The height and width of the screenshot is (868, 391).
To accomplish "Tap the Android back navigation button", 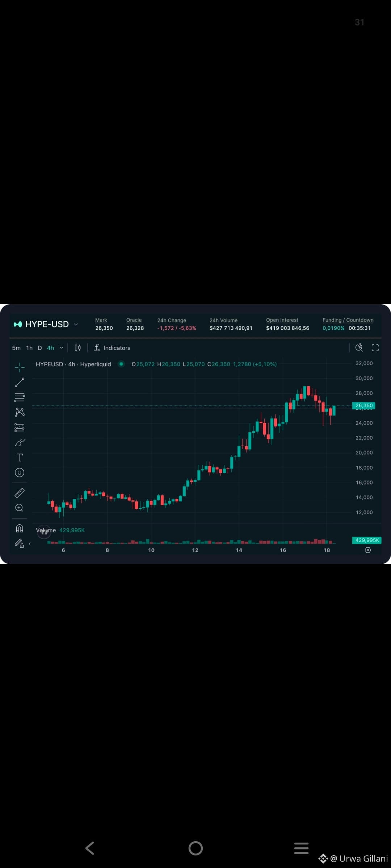I will 90,848.
